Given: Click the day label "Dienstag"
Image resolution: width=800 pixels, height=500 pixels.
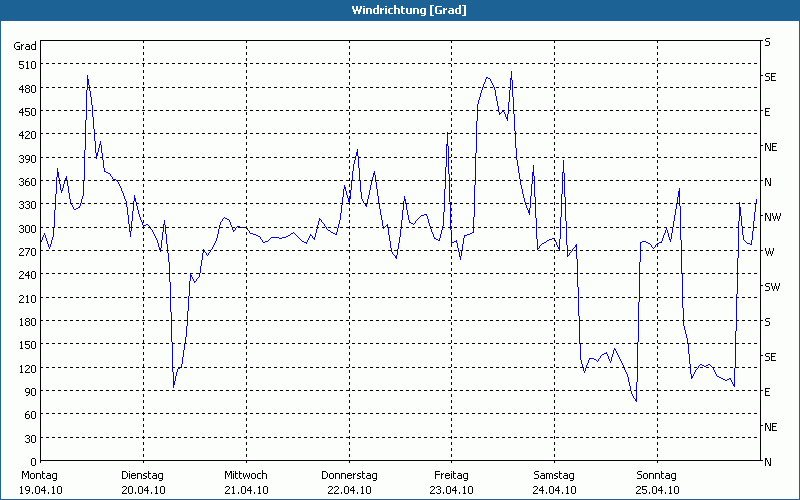Looking at the screenshot, I should point(142,476).
